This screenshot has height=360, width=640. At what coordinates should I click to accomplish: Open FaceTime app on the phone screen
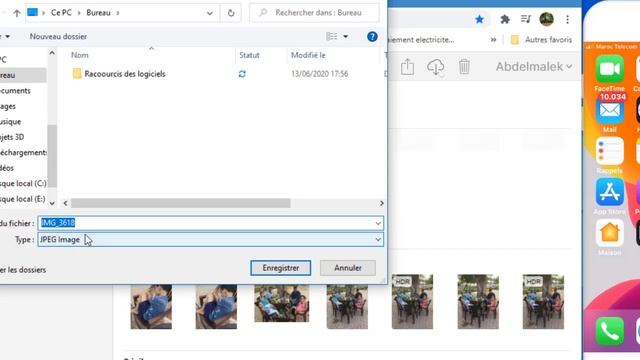coord(609,69)
